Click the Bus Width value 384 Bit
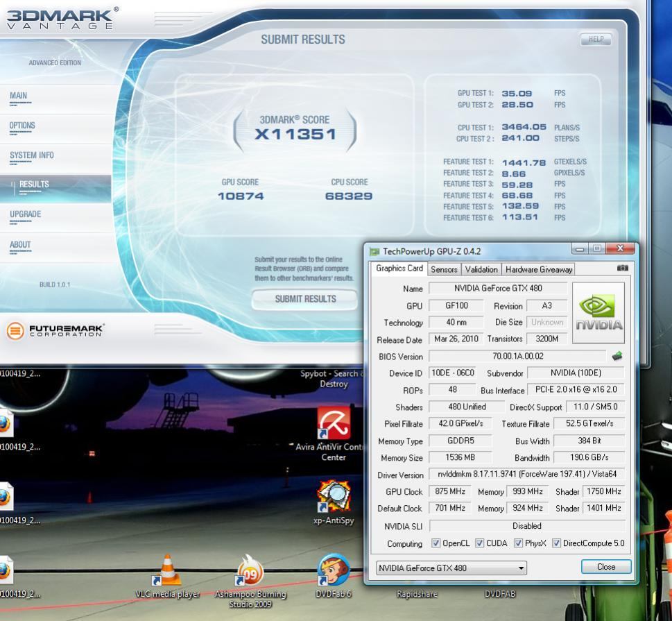Viewport: 672px width, 621px height. click(589, 441)
